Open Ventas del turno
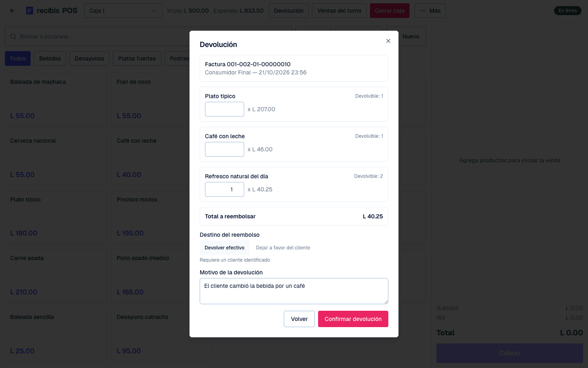 [x=339, y=11]
